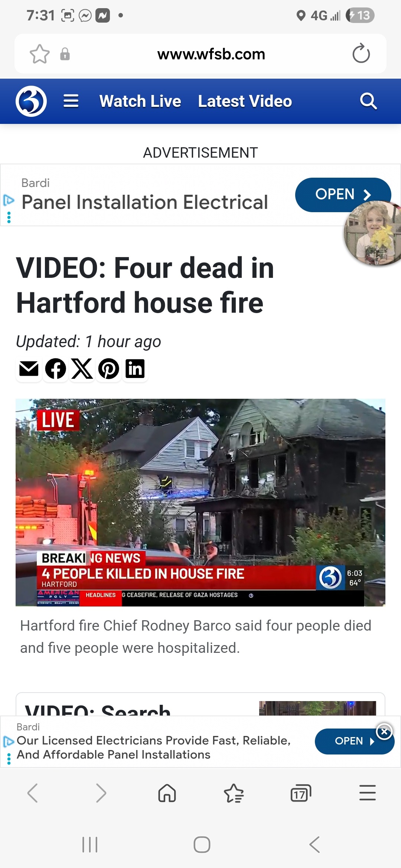
Task: Bookmark page with the star icon
Action: pyautogui.click(x=40, y=54)
